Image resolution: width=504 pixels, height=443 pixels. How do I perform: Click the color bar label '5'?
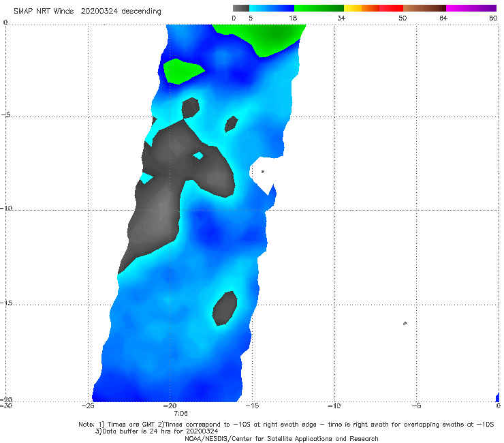click(251, 18)
